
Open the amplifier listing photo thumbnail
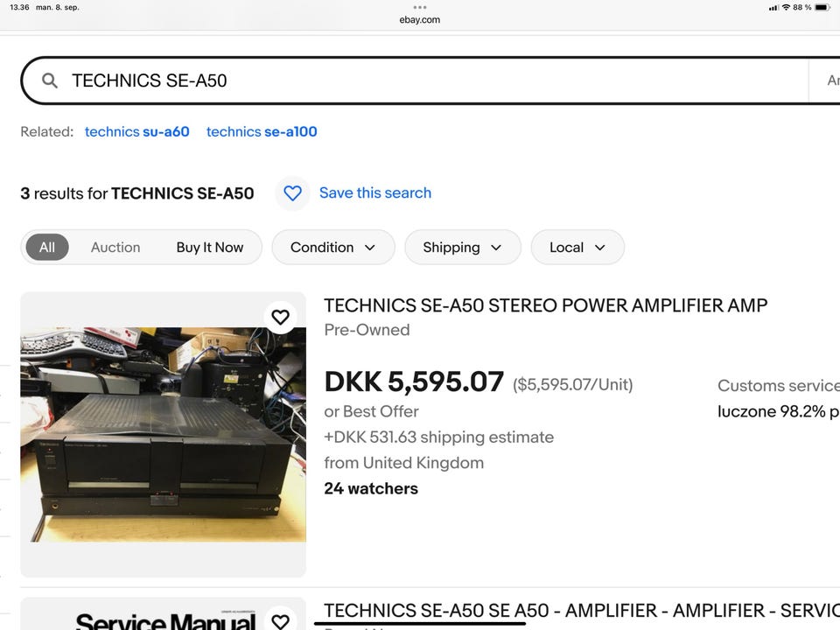(x=164, y=435)
